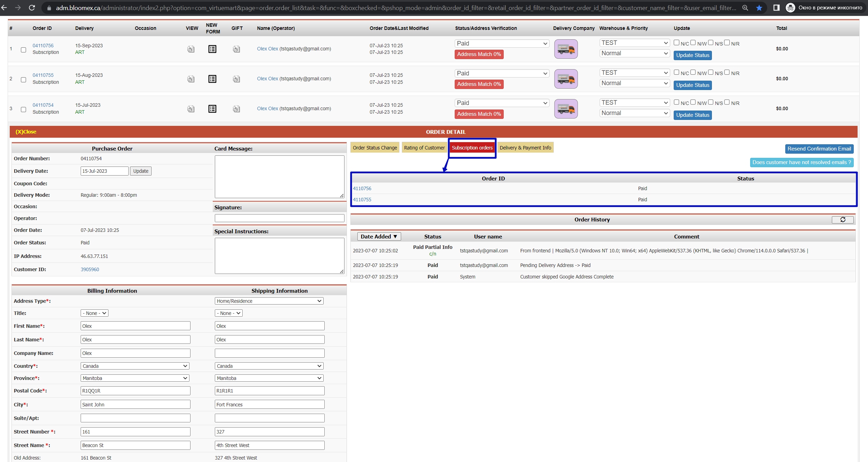Click billing Postal Code field R1QQ1R

point(135,391)
